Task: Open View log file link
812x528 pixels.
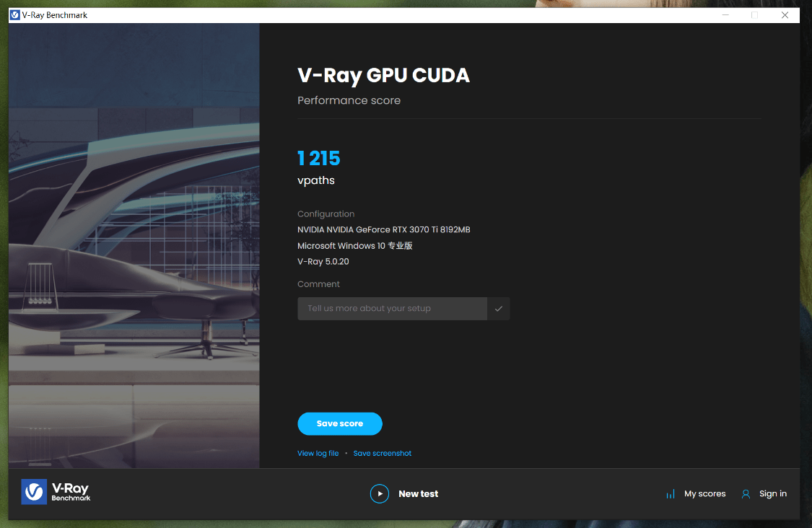Action: pos(318,454)
